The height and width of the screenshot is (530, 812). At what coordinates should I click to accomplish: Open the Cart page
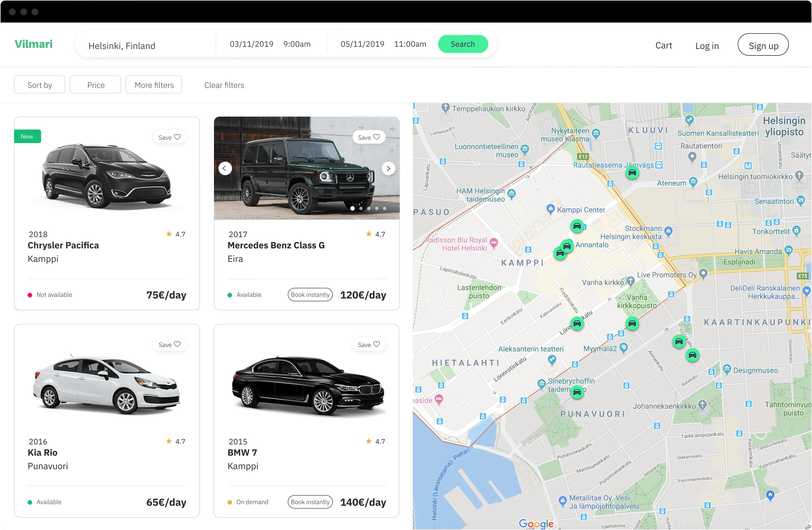pyautogui.click(x=664, y=45)
